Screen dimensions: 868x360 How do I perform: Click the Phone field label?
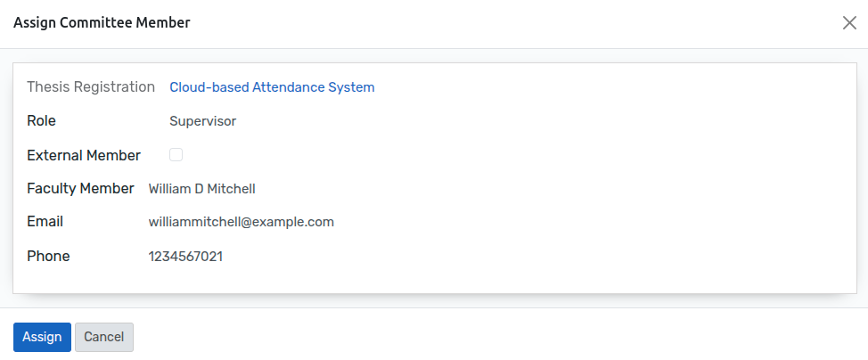coord(48,256)
